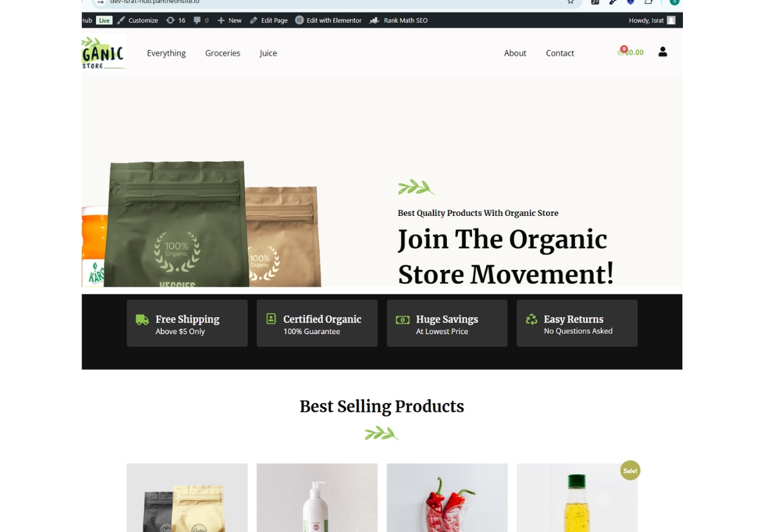Click Edit with Elementor in admin bar
Screen dimensions: 764x532
[329, 21]
